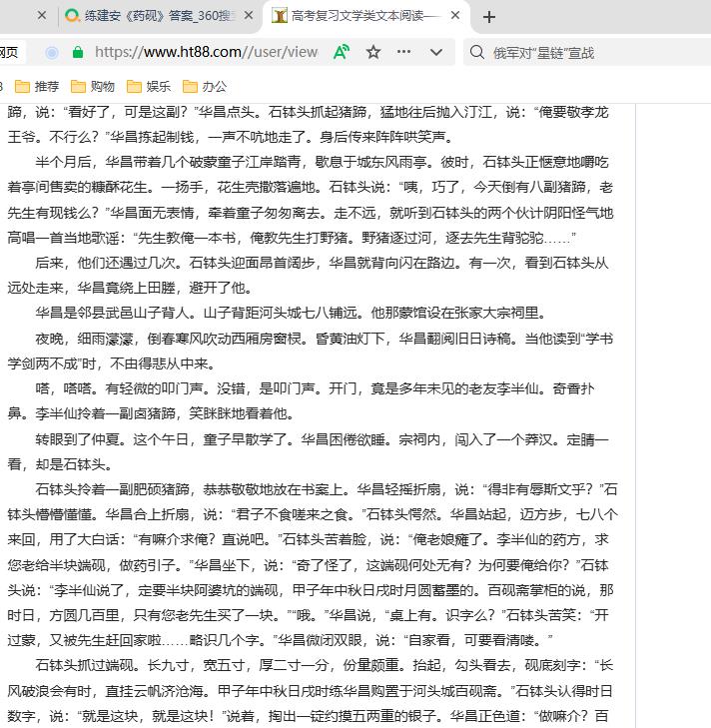The image size is (711, 728).
Task: Focus the address bar URL www.ht88.com
Action: click(x=207, y=52)
